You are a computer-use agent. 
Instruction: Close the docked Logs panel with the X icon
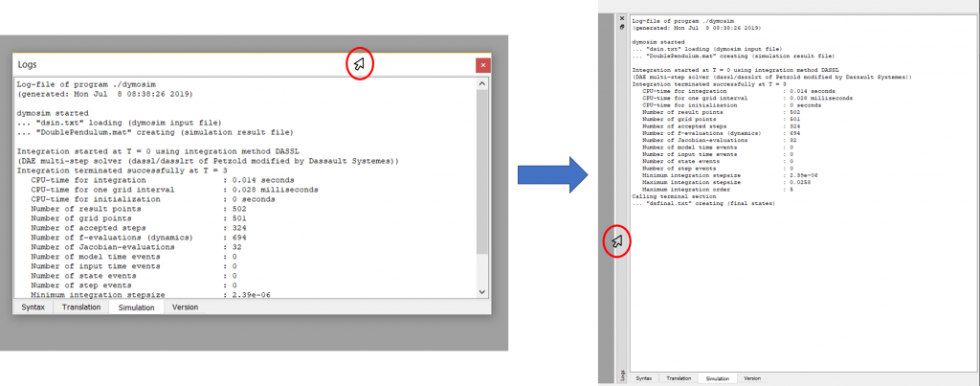622,18
